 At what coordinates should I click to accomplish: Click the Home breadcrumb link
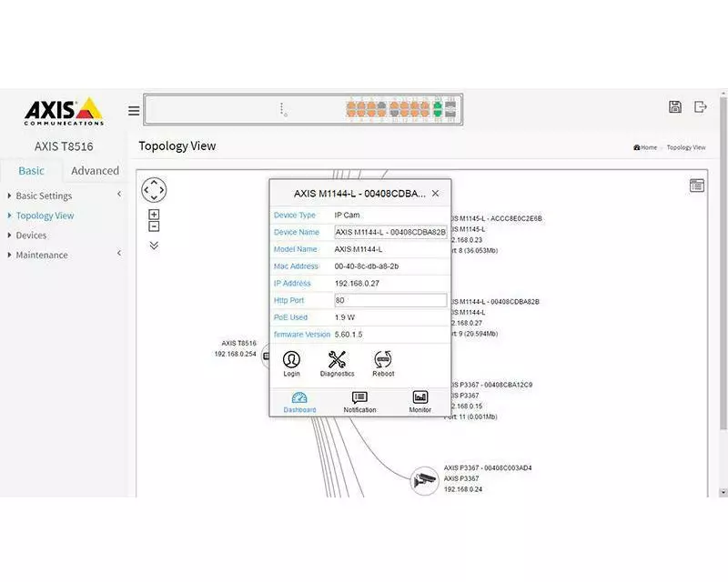coord(646,147)
